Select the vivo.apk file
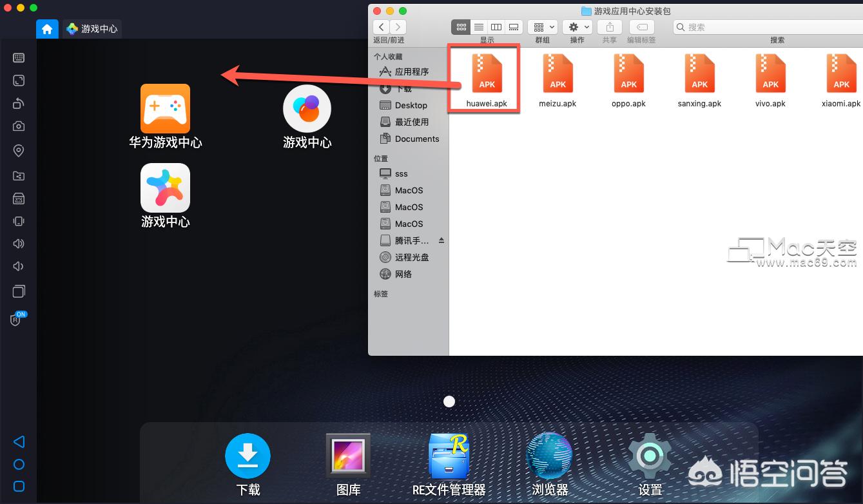Image resolution: width=863 pixels, height=504 pixels. (771, 80)
